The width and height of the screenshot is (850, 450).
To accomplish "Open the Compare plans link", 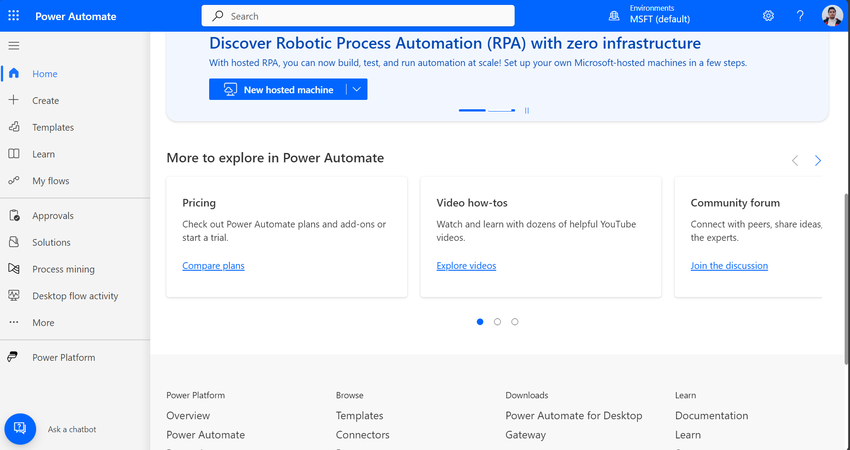I will point(213,266).
